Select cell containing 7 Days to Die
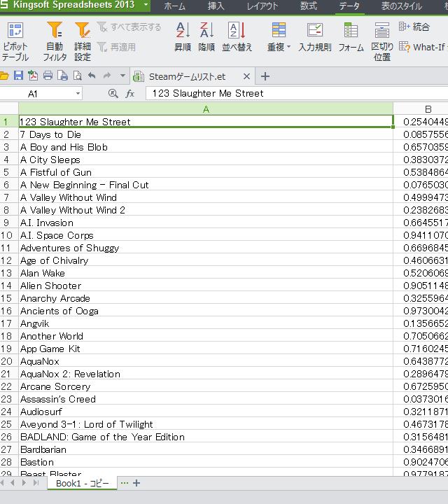Image resolution: width=448 pixels, height=504 pixels. 206,134
